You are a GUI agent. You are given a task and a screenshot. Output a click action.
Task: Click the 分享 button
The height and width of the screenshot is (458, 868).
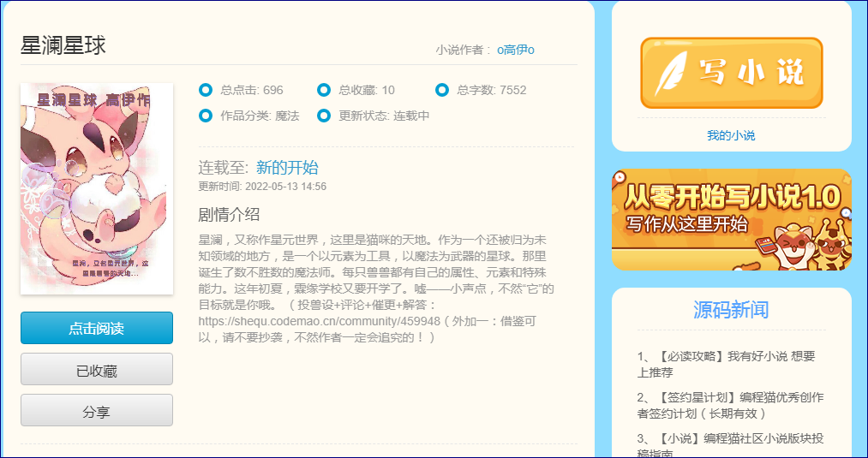pos(97,410)
